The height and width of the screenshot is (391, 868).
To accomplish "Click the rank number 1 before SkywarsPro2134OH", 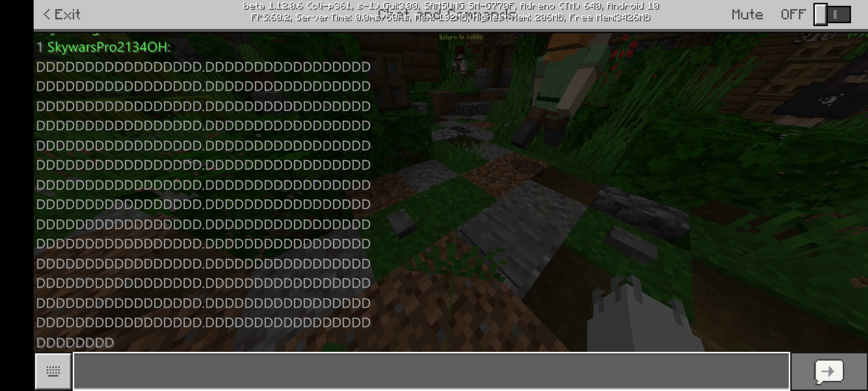I will (x=40, y=47).
